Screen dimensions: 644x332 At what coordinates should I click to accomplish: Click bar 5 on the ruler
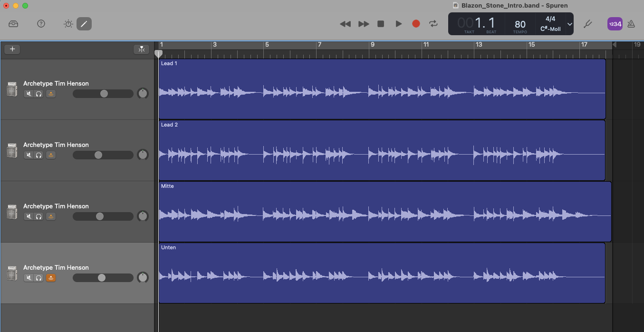coord(267,45)
